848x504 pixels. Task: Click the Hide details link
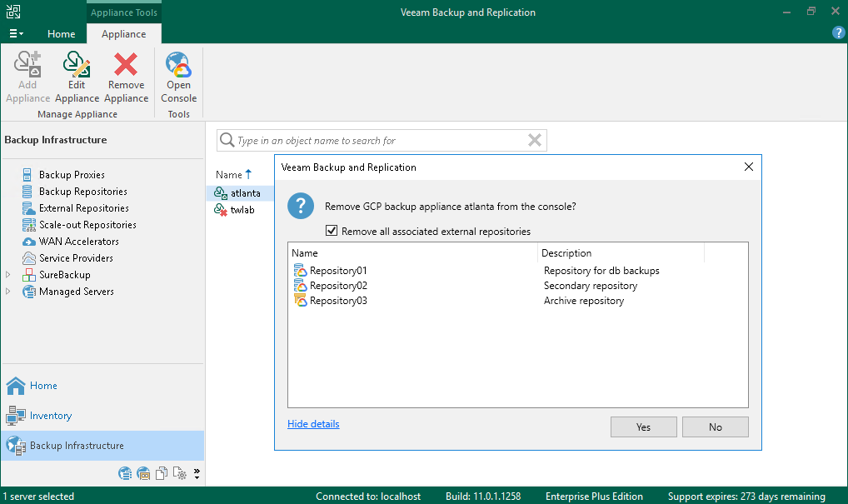click(314, 424)
